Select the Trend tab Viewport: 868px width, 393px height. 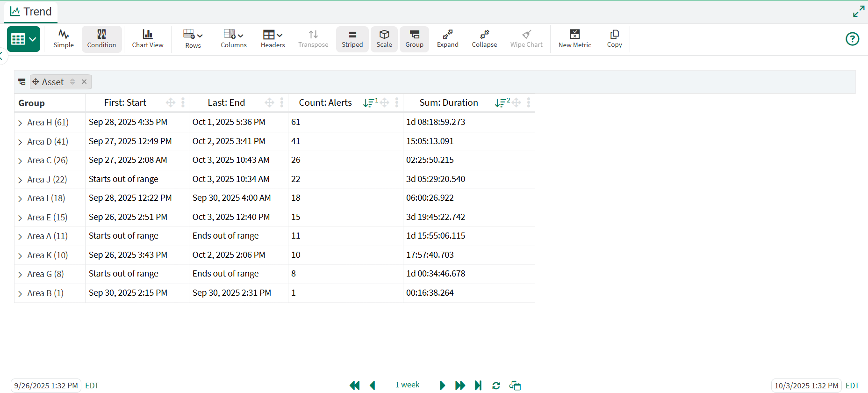click(31, 12)
